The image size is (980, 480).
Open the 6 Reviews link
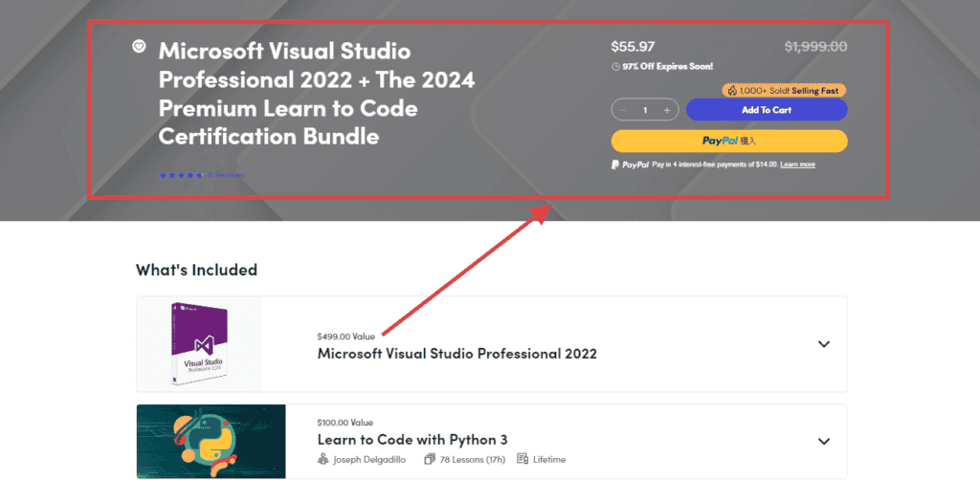pos(226,175)
